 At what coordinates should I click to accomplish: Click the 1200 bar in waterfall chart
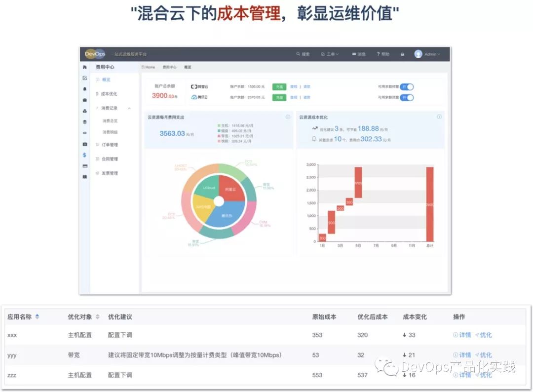(x=358, y=183)
